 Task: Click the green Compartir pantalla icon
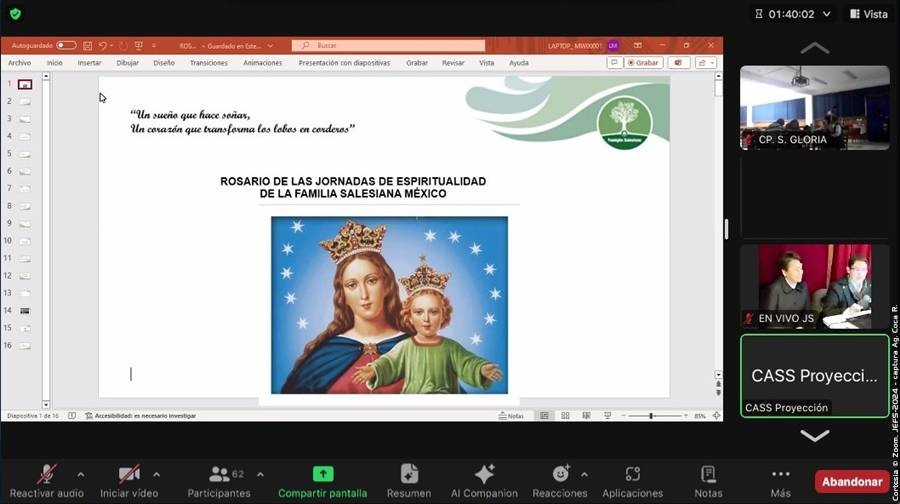(x=323, y=474)
